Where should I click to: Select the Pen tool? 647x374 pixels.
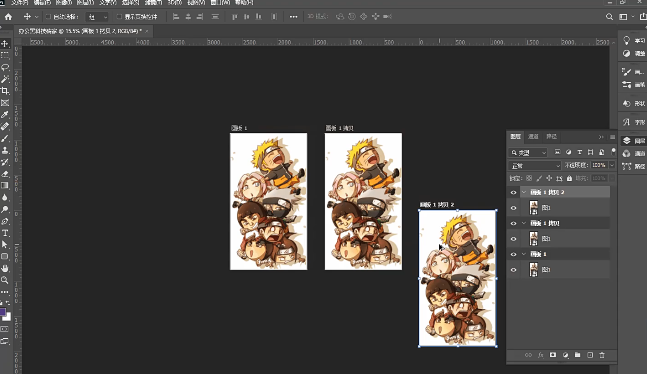[5, 221]
